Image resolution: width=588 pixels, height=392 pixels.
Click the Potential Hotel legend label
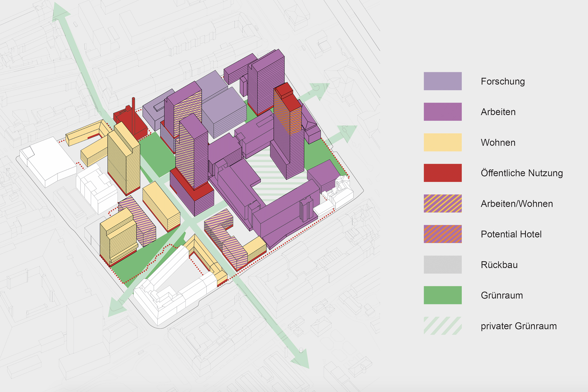[511, 234]
